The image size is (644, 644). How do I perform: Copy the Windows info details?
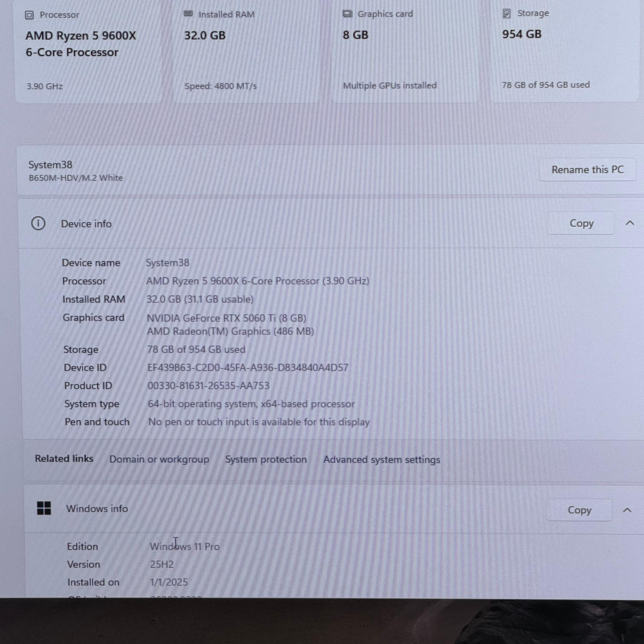579,510
